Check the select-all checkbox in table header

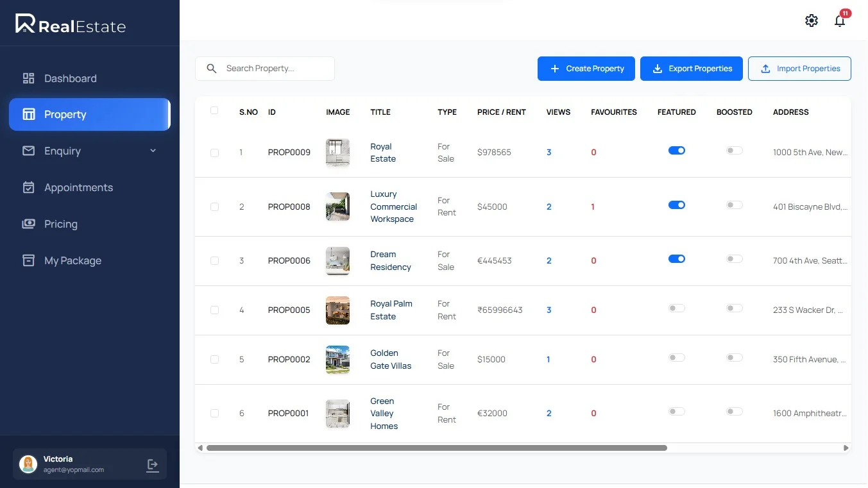(214, 111)
